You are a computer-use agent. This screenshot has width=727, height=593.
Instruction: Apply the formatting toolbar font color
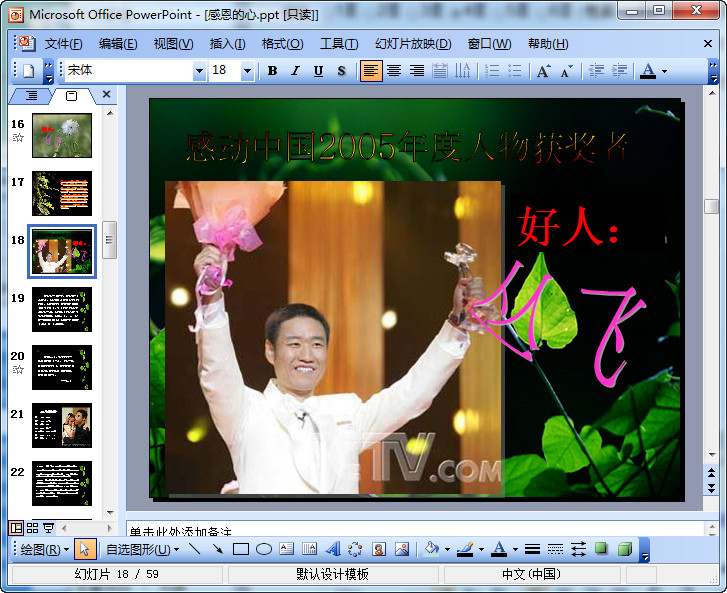[x=648, y=71]
